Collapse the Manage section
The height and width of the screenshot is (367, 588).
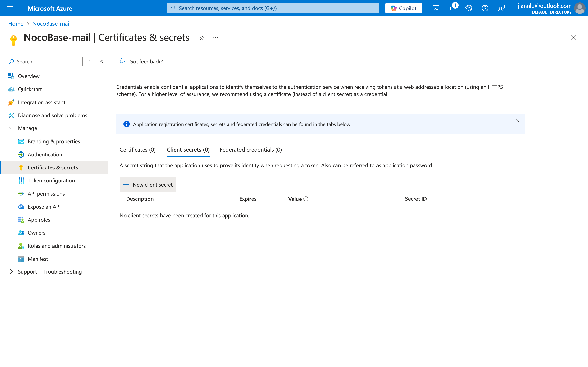click(11, 128)
